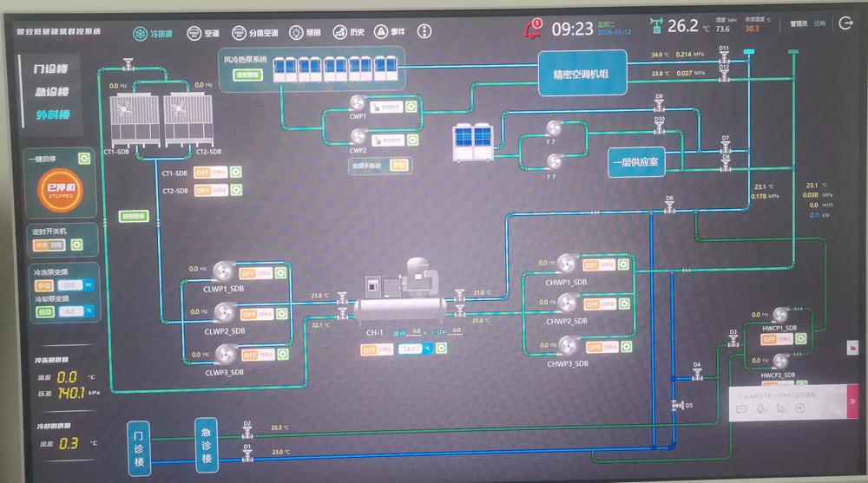
Task: Open the three-dot more menu icon
Action: coord(424,31)
